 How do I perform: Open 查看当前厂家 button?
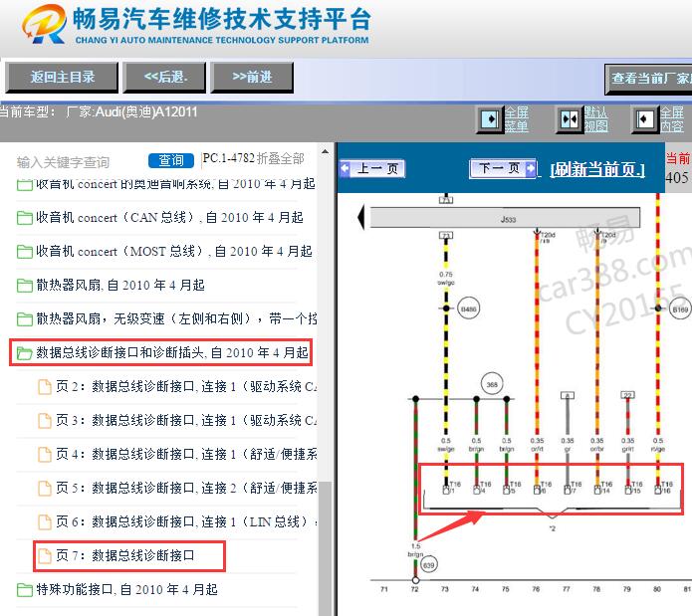(x=648, y=79)
